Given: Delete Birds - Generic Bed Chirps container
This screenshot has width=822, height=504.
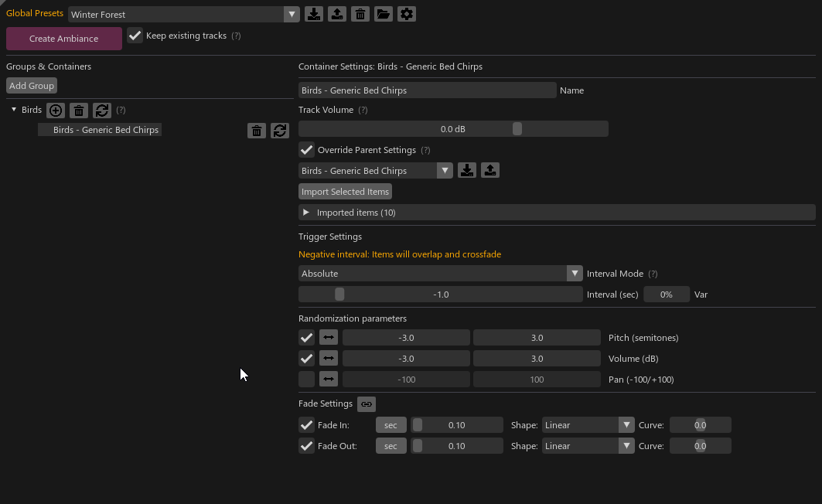Looking at the screenshot, I should point(257,131).
